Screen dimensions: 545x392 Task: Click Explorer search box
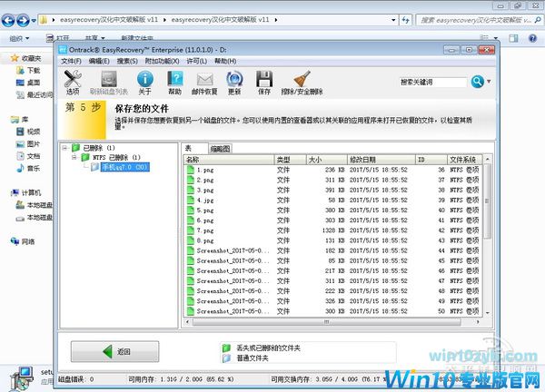pyautogui.click(x=479, y=20)
